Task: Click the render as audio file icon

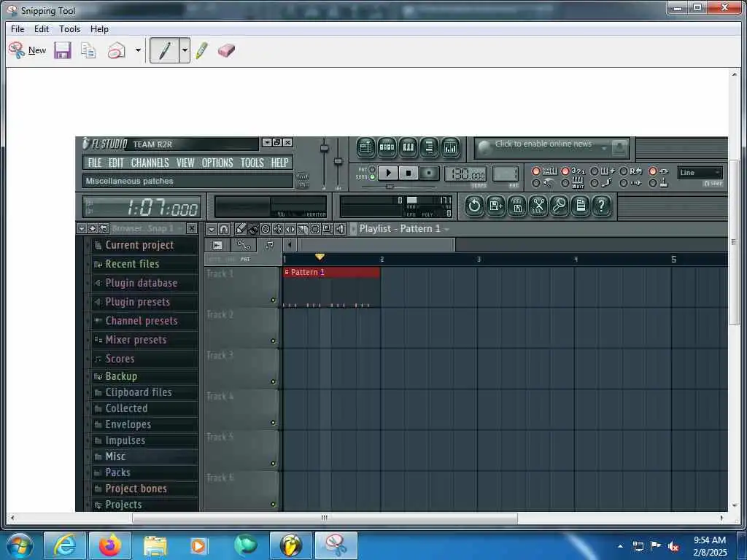Action: click(517, 206)
